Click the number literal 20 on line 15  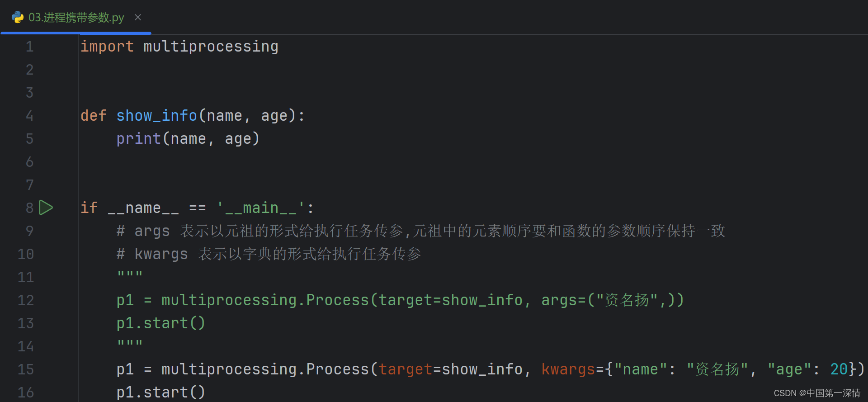tap(839, 369)
